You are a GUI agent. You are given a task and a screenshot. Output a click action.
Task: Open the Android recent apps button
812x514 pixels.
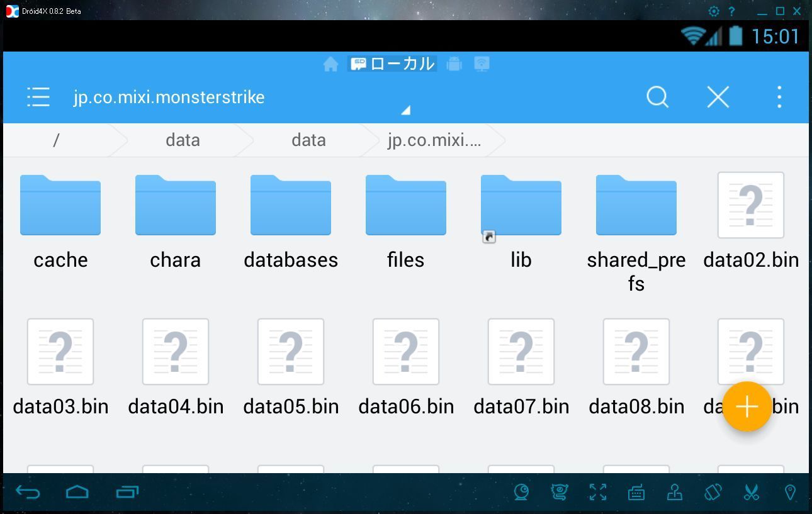[127, 492]
